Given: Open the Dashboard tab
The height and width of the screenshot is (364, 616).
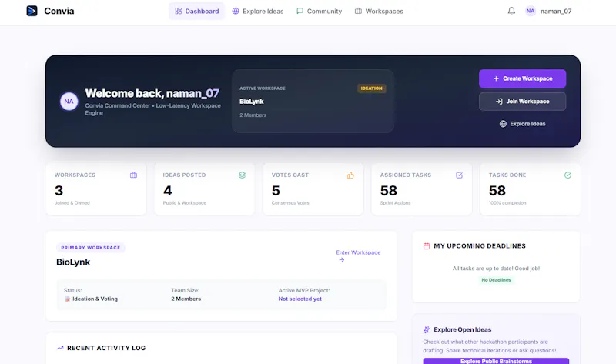Looking at the screenshot, I should pos(197,11).
